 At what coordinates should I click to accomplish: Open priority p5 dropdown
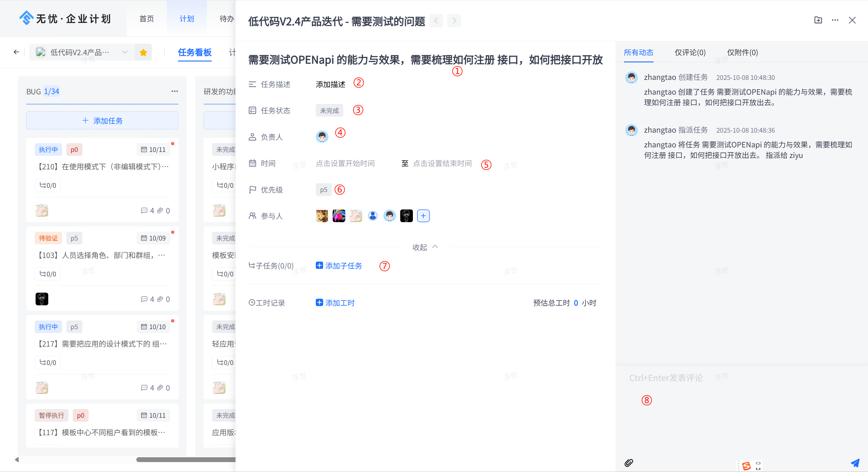click(324, 190)
